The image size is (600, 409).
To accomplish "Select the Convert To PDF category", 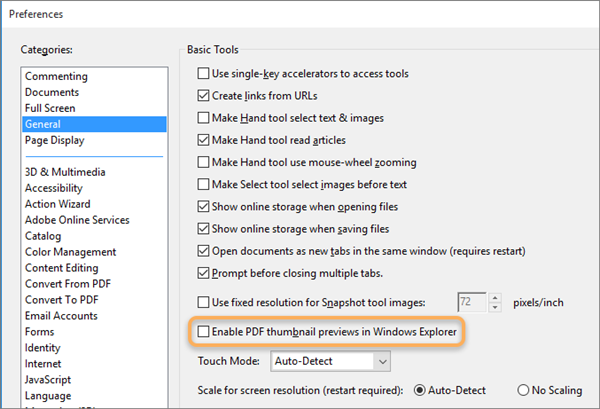I will tap(64, 300).
